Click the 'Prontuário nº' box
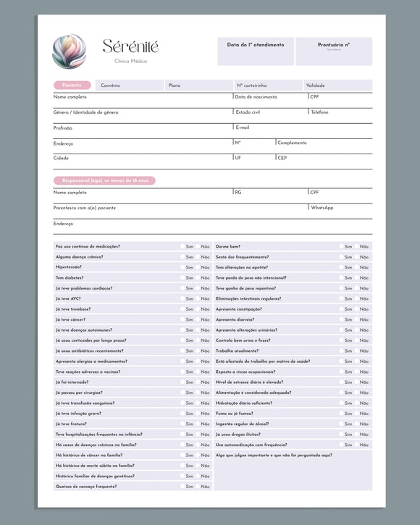 [334, 51]
